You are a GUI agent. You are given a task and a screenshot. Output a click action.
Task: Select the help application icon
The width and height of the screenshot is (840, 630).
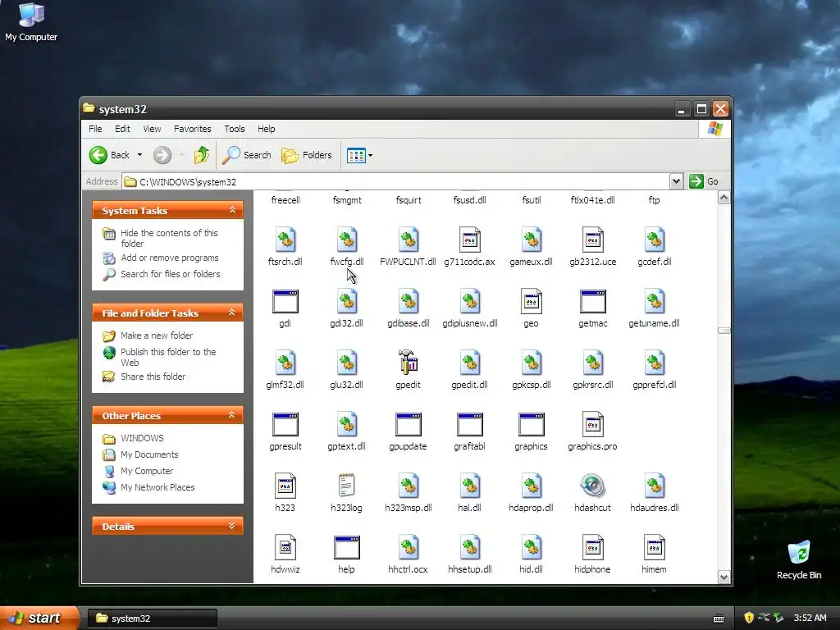[347, 547]
